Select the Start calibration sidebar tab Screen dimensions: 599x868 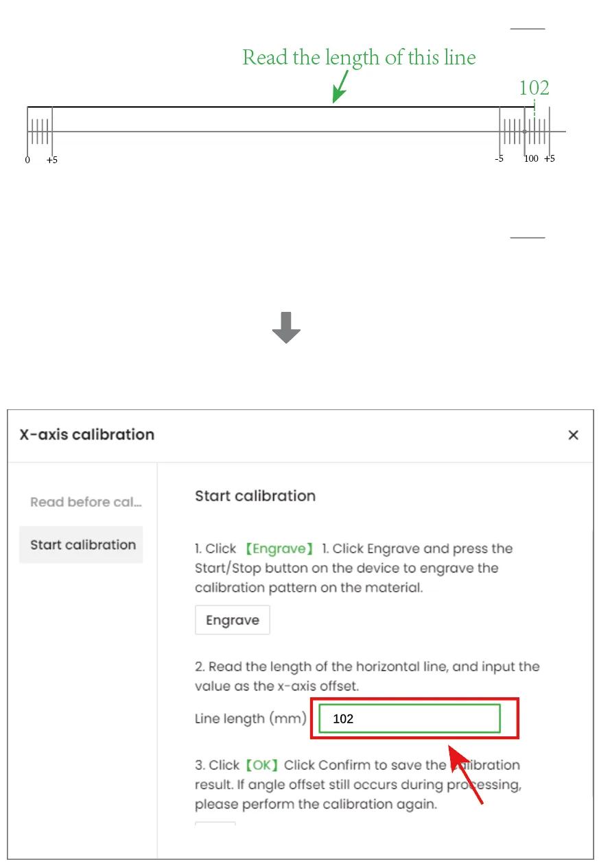tap(81, 544)
